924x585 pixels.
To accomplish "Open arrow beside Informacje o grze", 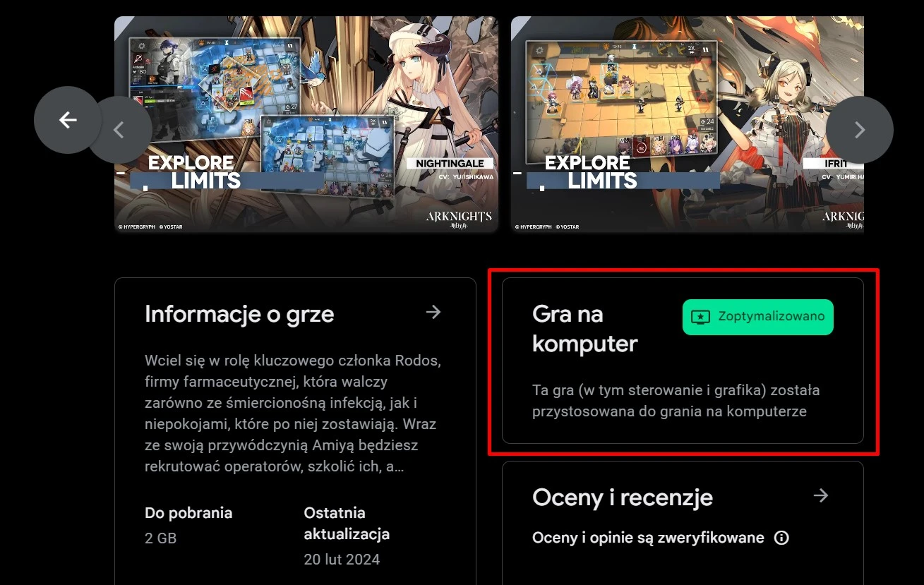I will (433, 312).
